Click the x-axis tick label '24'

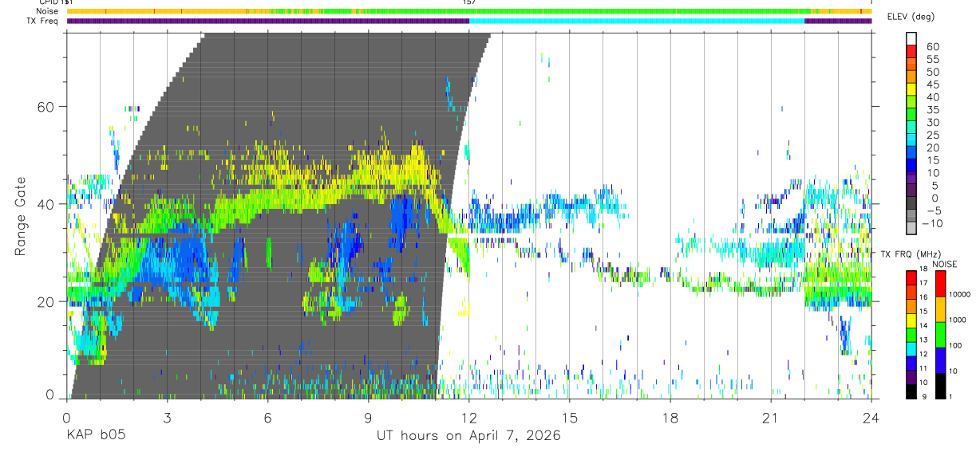(871, 418)
